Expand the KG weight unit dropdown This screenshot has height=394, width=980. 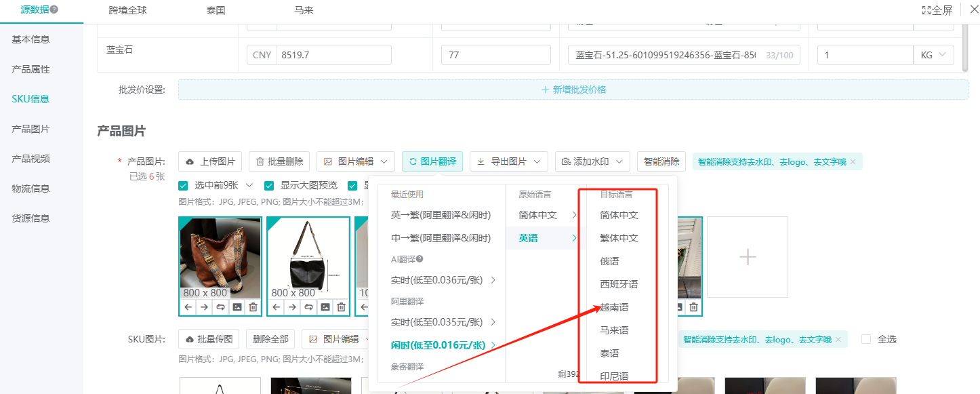tap(933, 55)
